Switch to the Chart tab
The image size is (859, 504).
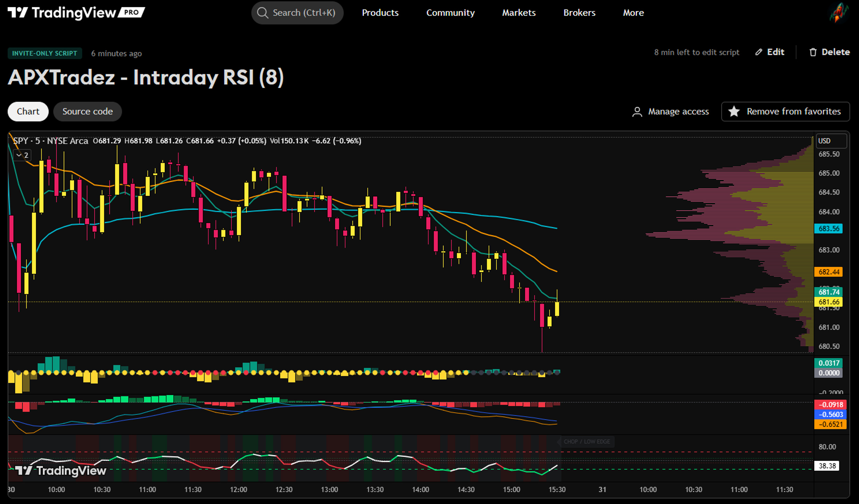[x=28, y=112]
